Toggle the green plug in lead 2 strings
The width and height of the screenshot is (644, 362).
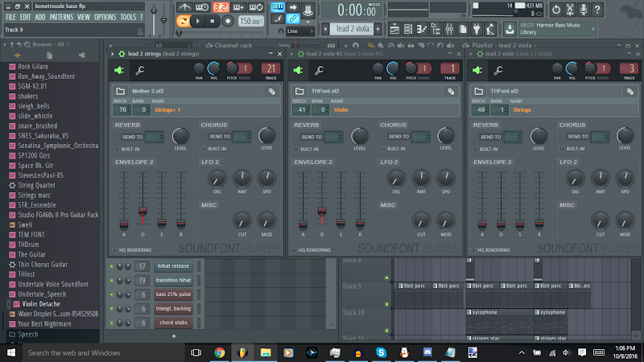click(x=119, y=70)
